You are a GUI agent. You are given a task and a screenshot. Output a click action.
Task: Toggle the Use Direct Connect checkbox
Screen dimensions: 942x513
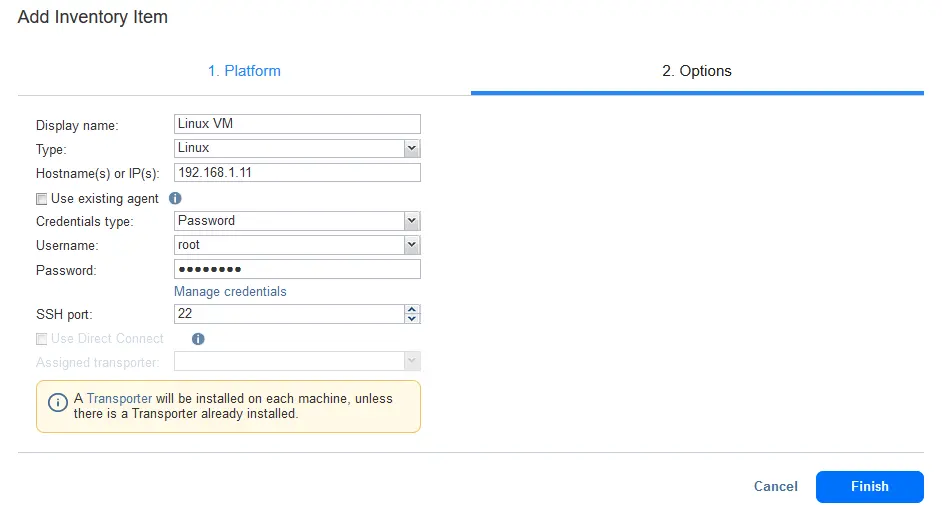pos(41,339)
